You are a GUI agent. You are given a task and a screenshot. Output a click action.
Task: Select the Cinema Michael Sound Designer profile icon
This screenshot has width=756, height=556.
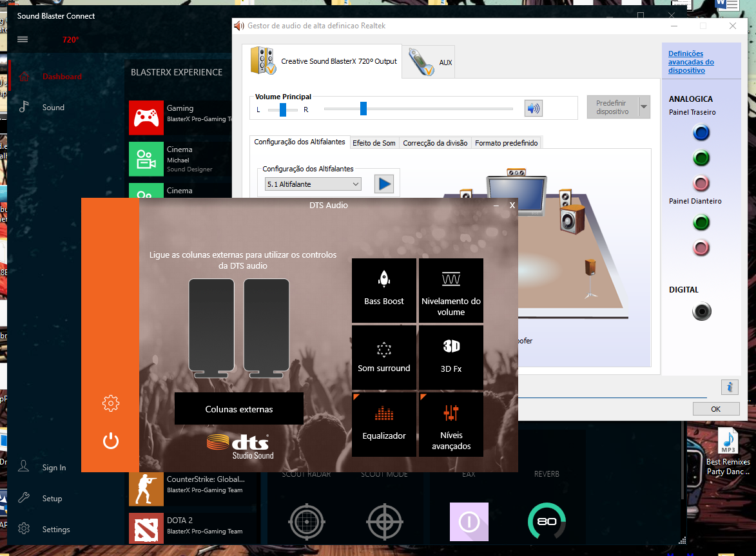pyautogui.click(x=146, y=159)
